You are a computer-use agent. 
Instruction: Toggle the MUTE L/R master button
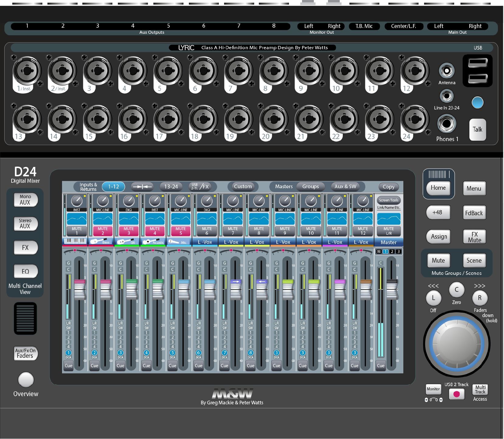(x=389, y=231)
